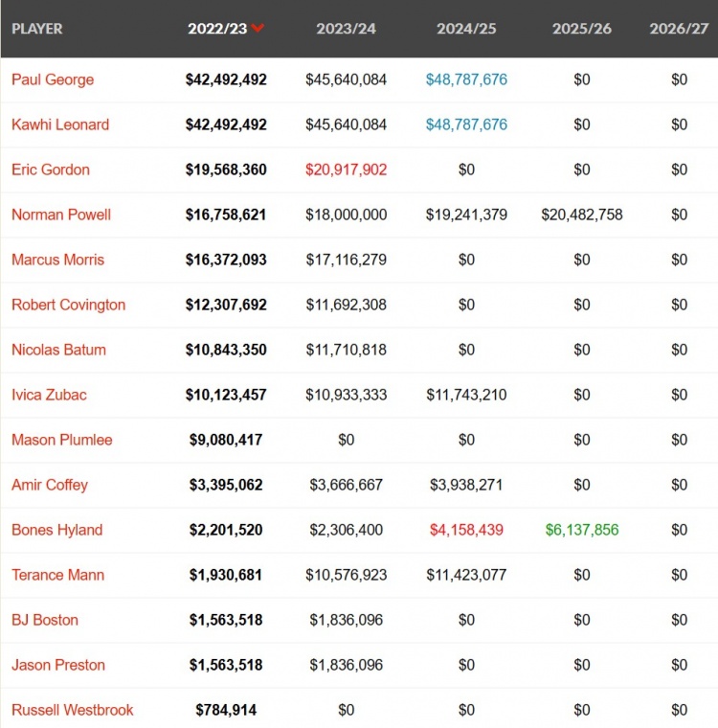The image size is (718, 728).
Task: Go to Nicolas Batum's page
Action: tap(58, 350)
